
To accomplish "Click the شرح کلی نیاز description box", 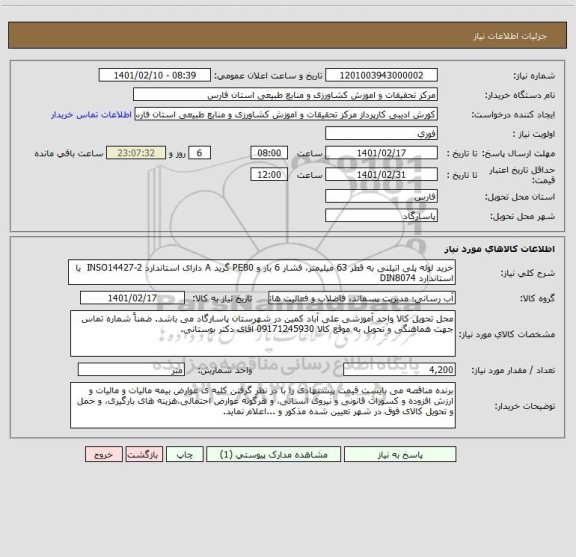I will (262, 272).
